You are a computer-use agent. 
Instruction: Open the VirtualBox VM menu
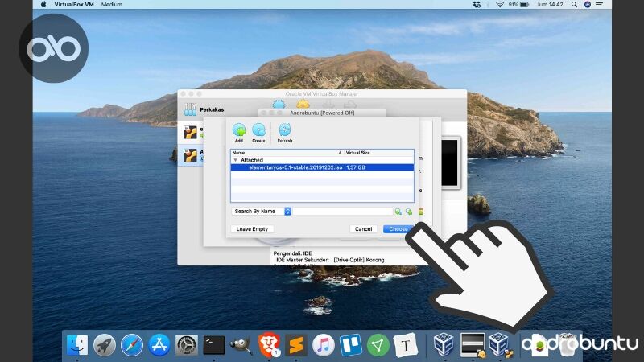point(74,5)
